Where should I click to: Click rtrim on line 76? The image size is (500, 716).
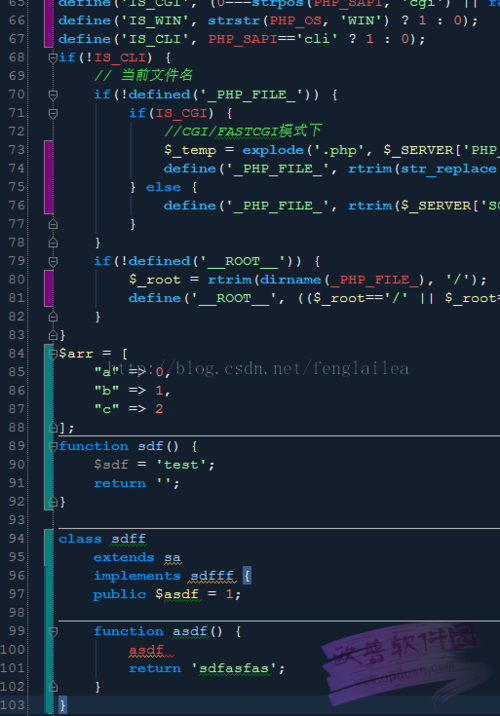370,206
